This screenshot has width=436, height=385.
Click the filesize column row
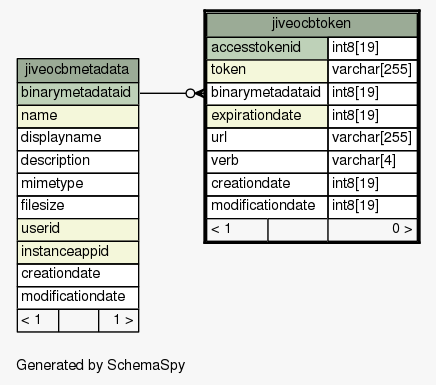point(78,207)
